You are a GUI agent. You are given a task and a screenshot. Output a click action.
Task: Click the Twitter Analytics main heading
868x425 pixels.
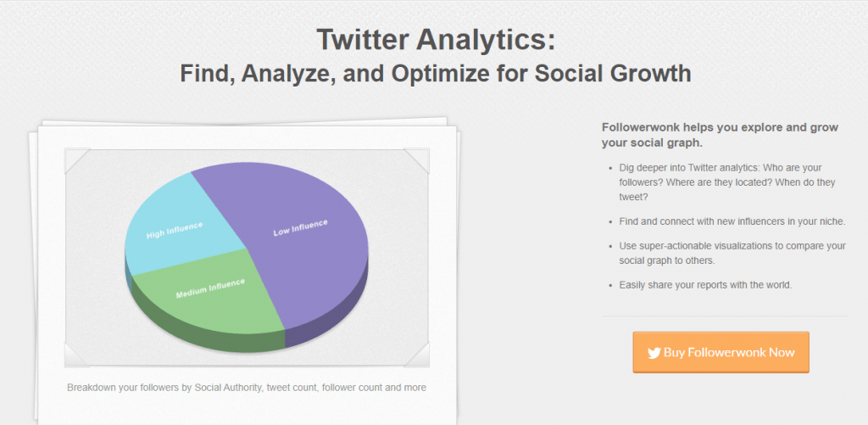pos(436,40)
